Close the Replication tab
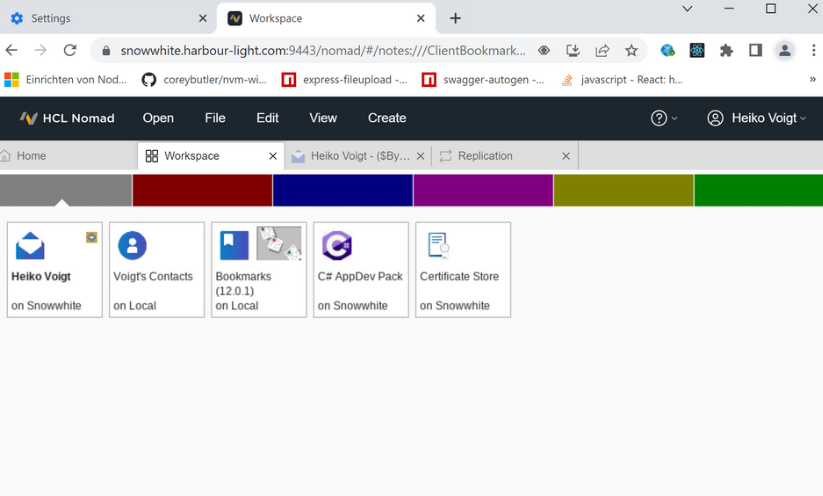The image size is (823, 496). [x=566, y=156]
